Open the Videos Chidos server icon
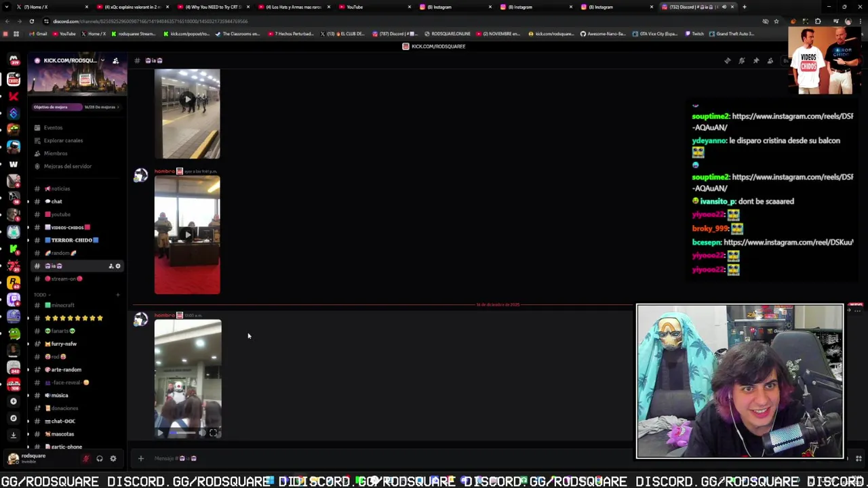This screenshot has width=868, height=488. [x=14, y=79]
